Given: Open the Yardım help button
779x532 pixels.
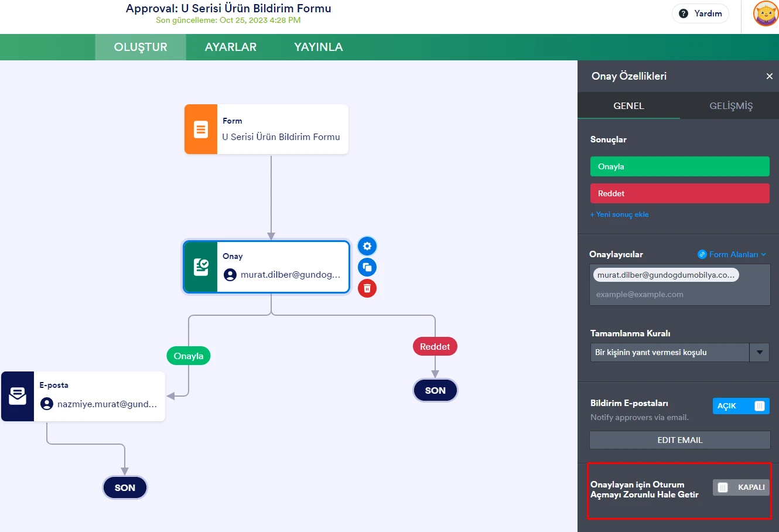Looking at the screenshot, I should pyautogui.click(x=700, y=13).
